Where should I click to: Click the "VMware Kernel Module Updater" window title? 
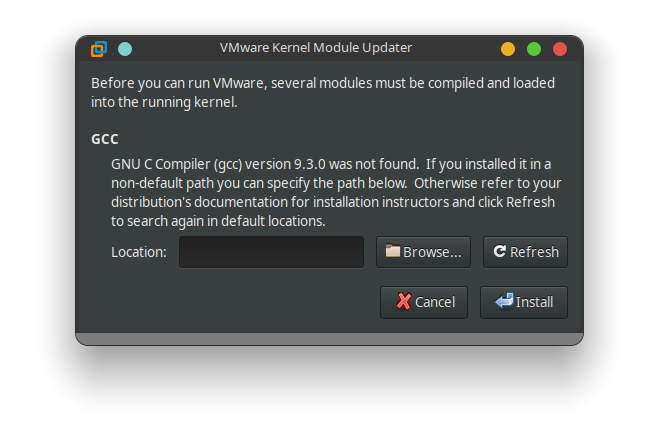(x=316, y=48)
